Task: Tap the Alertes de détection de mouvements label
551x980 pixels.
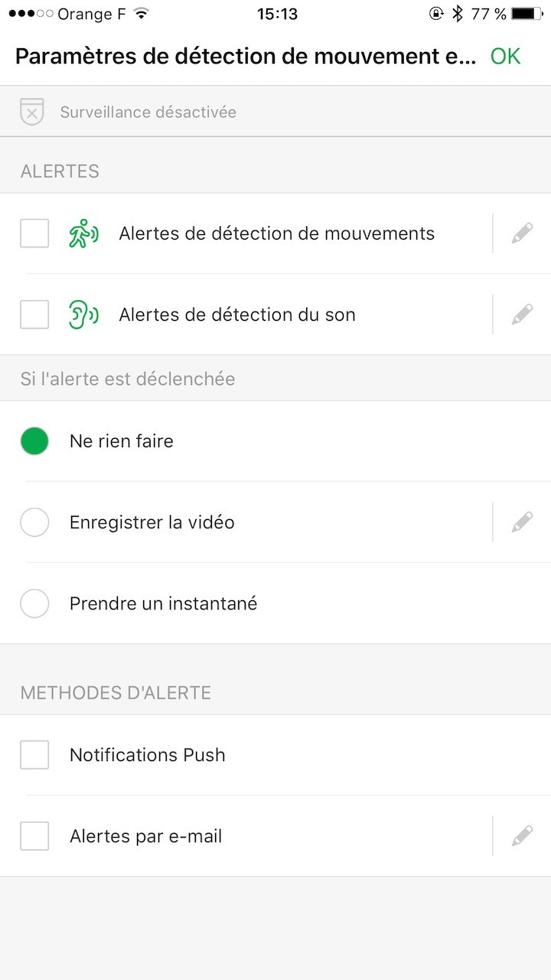Action: pyautogui.click(x=276, y=234)
